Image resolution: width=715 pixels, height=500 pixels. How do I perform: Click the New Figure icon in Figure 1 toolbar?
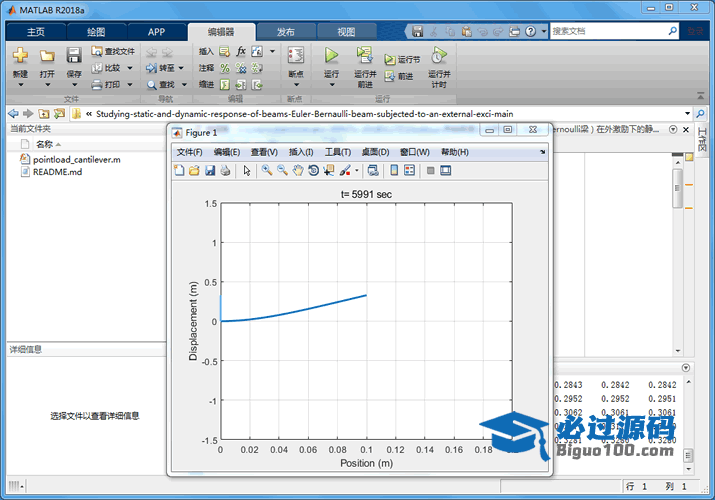(179, 170)
